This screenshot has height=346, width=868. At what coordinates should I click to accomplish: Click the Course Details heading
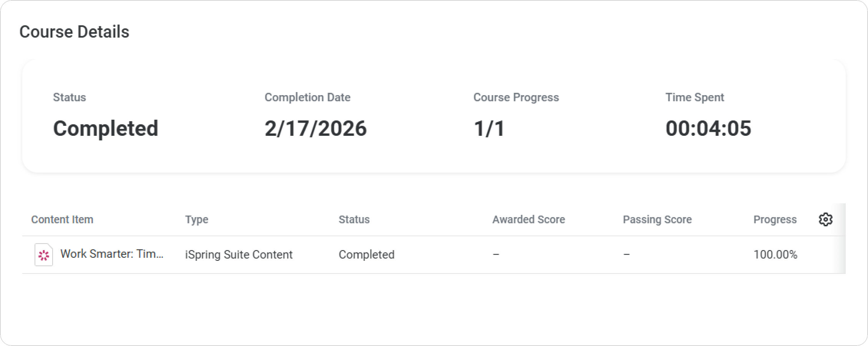[75, 32]
